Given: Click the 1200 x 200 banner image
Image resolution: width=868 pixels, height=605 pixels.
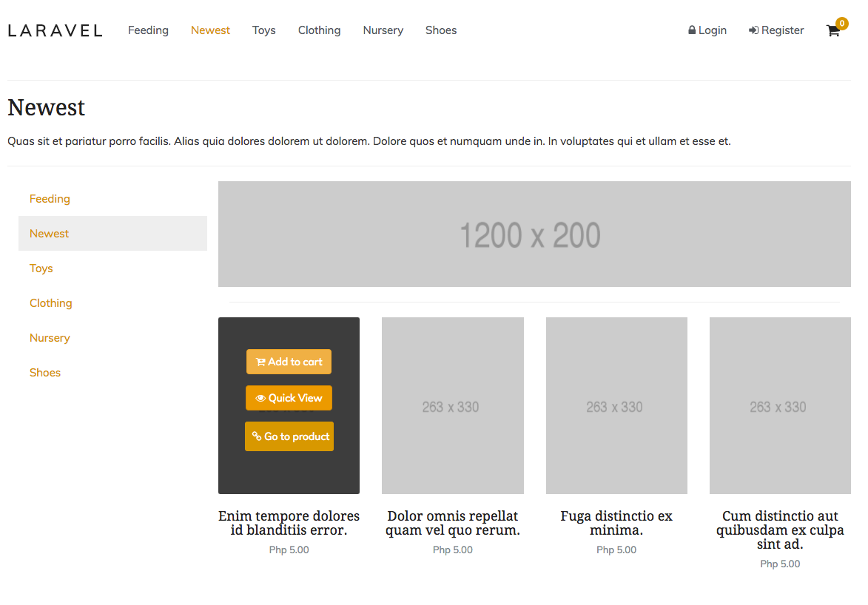Looking at the screenshot, I should (534, 234).
